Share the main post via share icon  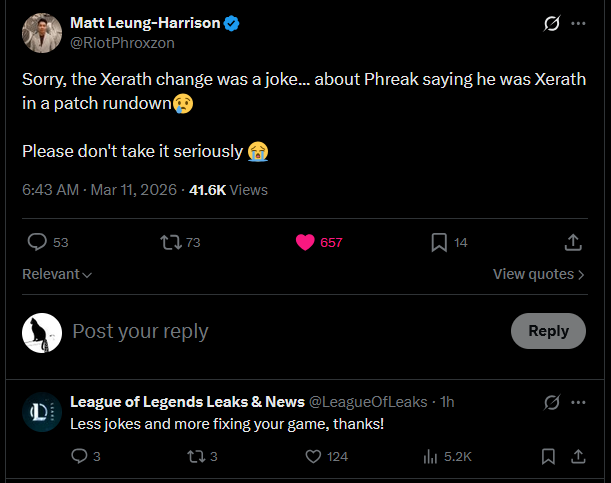point(573,242)
